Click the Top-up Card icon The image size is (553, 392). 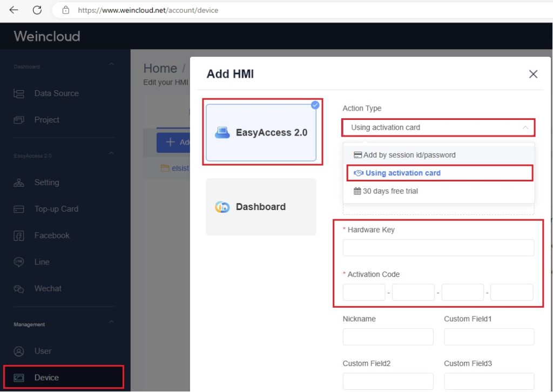tap(19, 209)
